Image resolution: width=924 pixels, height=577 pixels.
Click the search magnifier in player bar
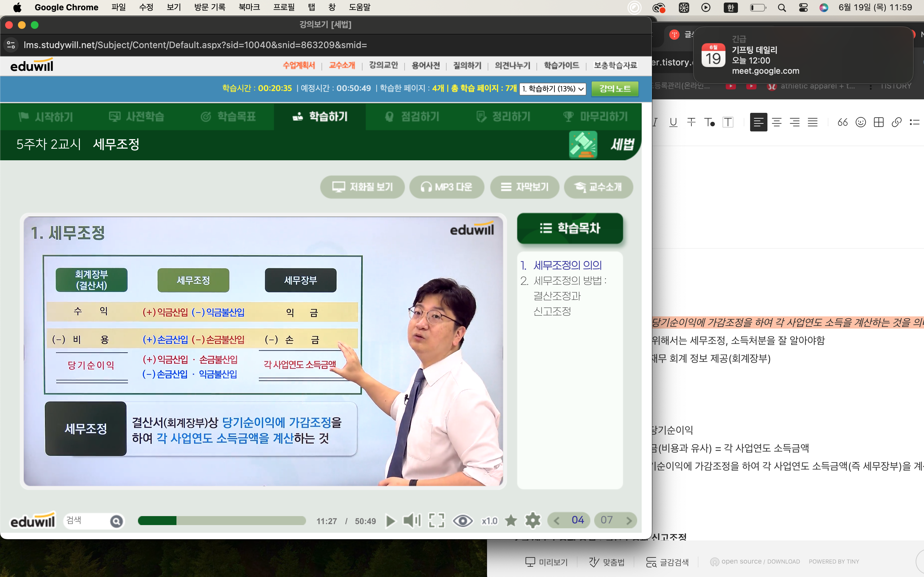pos(116,521)
